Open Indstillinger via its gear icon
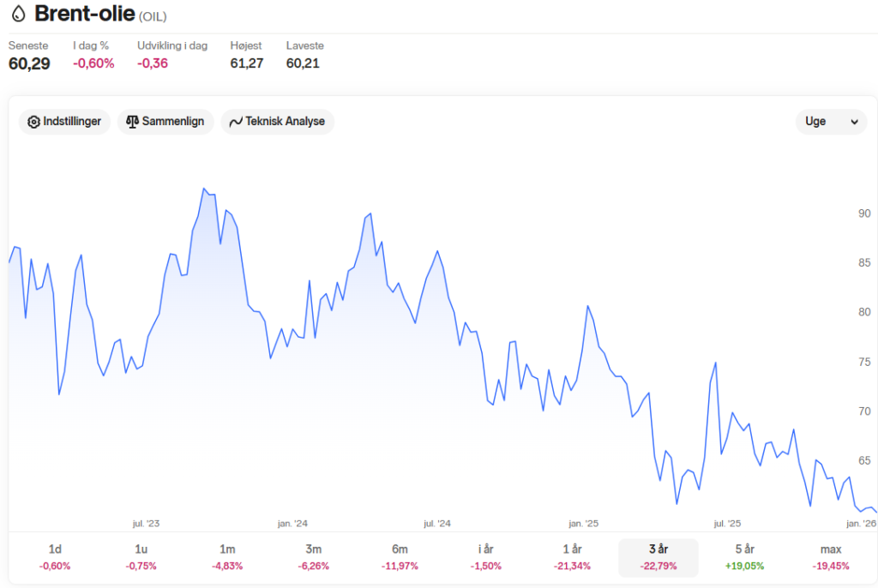This screenshot has width=878, height=588. pyautogui.click(x=33, y=122)
